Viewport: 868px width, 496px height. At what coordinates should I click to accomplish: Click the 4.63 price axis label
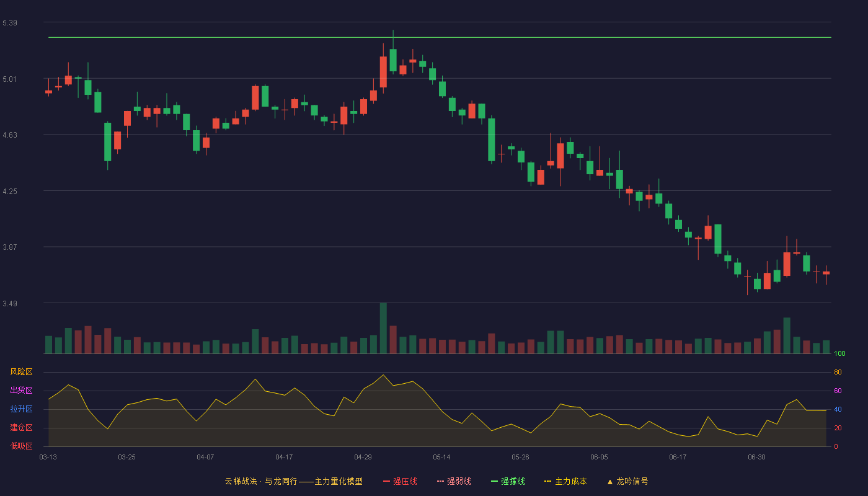tap(10, 135)
